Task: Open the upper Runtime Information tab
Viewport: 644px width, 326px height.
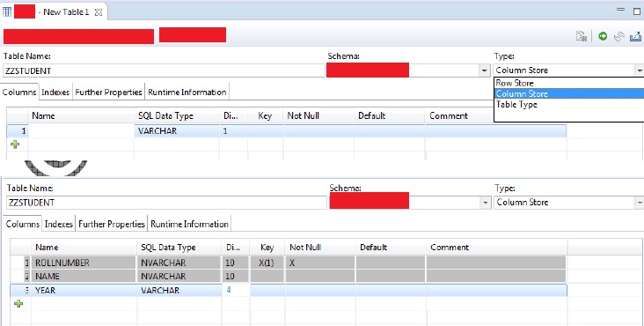Action: [187, 93]
